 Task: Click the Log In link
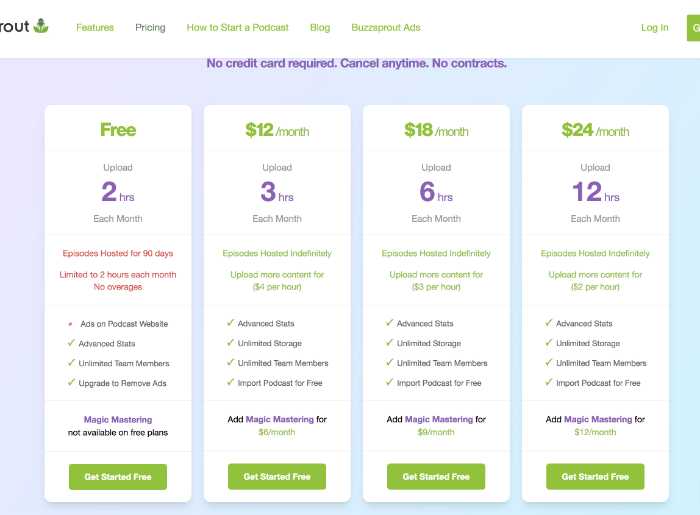(x=654, y=28)
